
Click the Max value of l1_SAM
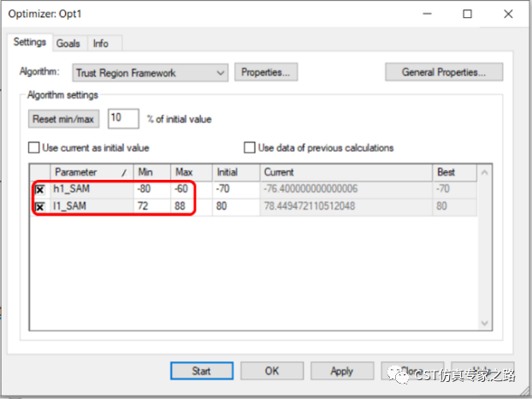pos(191,206)
